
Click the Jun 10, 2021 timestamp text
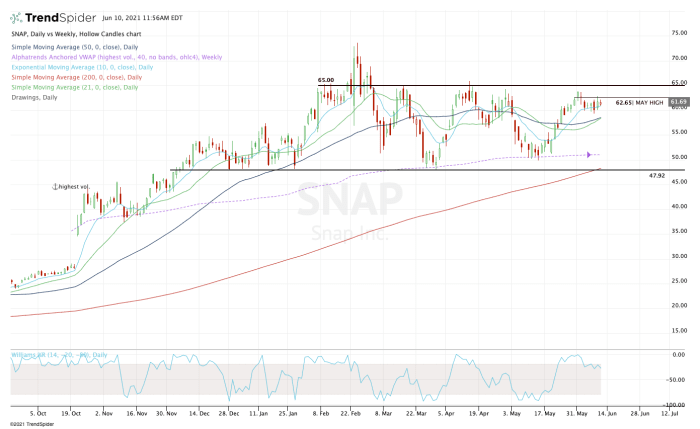coord(142,18)
